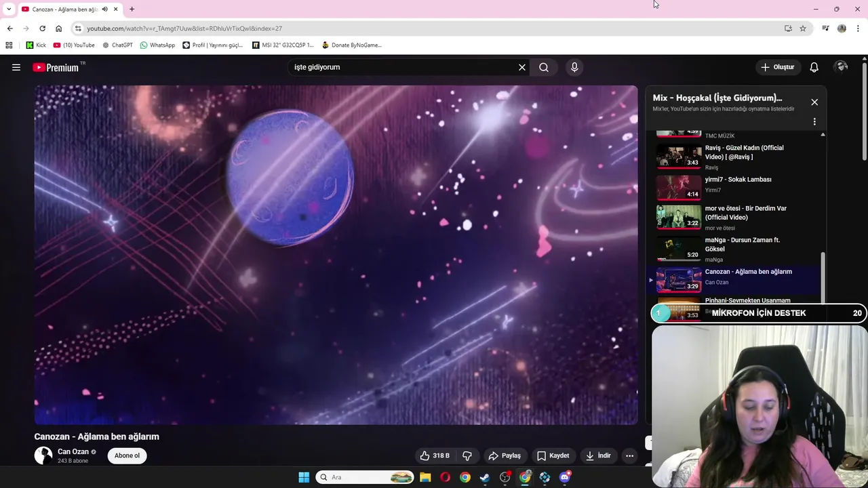Open Windows Start menu

click(x=304, y=477)
